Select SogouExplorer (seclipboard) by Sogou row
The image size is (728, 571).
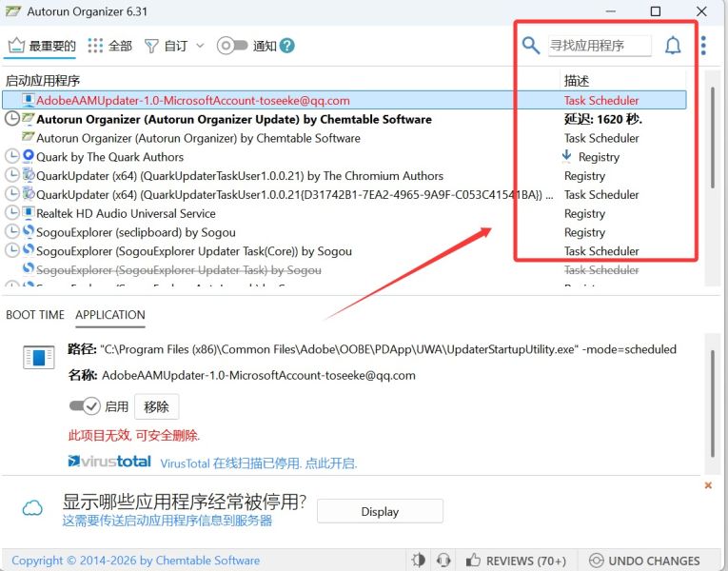coord(344,232)
